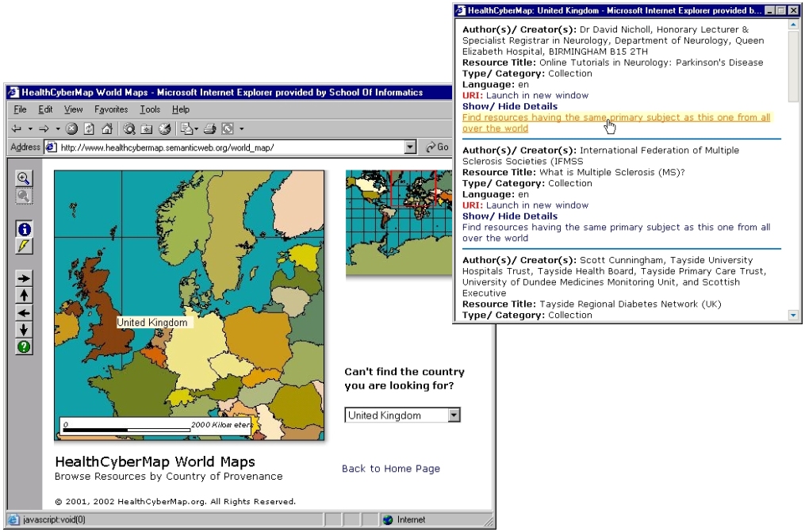The width and height of the screenshot is (805, 532).
Task: Click the IE icon in United Kingdom popup title bar
Action: 461,11
